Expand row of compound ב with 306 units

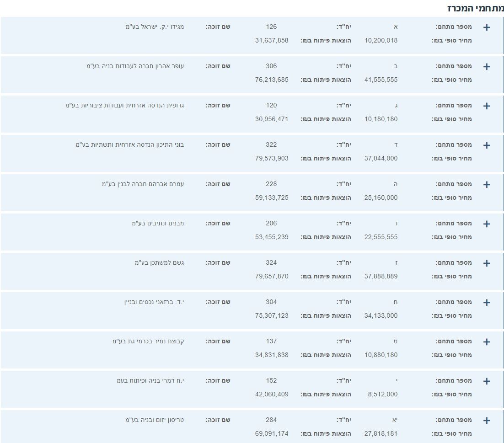[x=487, y=67]
